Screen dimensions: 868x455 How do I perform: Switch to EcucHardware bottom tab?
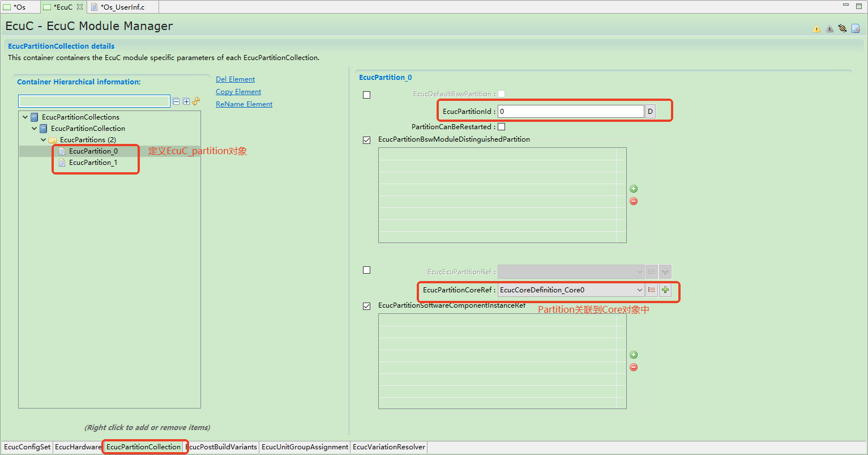(x=78, y=447)
